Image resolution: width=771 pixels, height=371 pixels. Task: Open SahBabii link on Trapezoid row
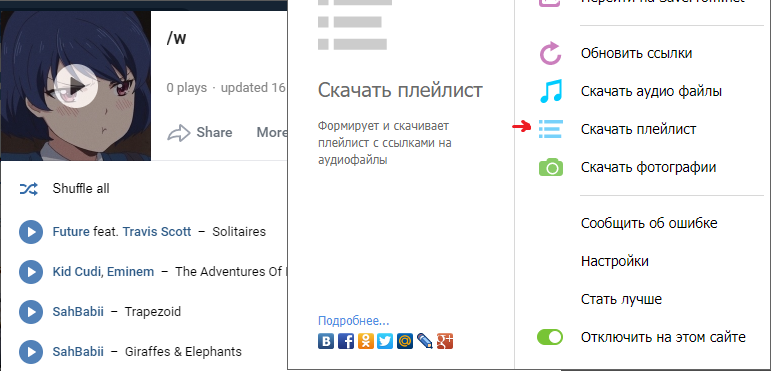click(x=78, y=312)
